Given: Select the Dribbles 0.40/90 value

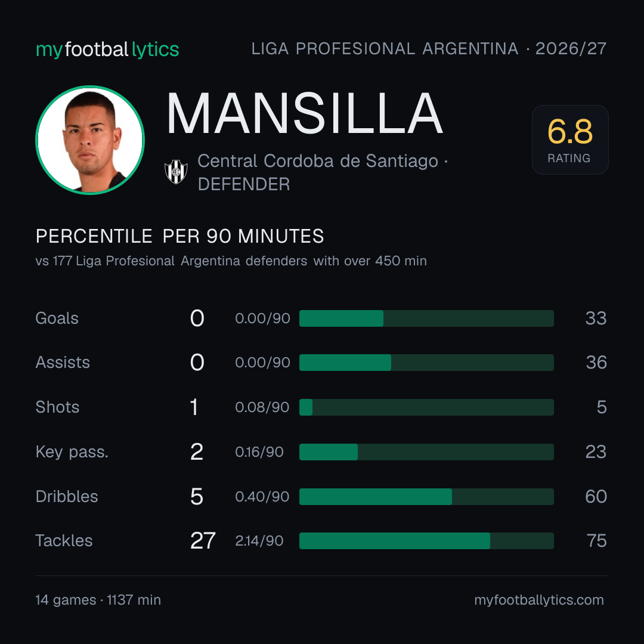Looking at the screenshot, I should (262, 497).
